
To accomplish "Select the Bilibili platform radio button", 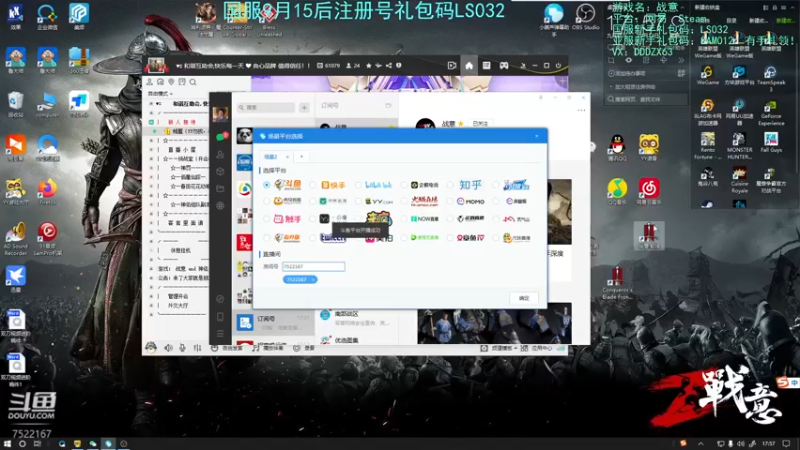I will pyautogui.click(x=359, y=185).
